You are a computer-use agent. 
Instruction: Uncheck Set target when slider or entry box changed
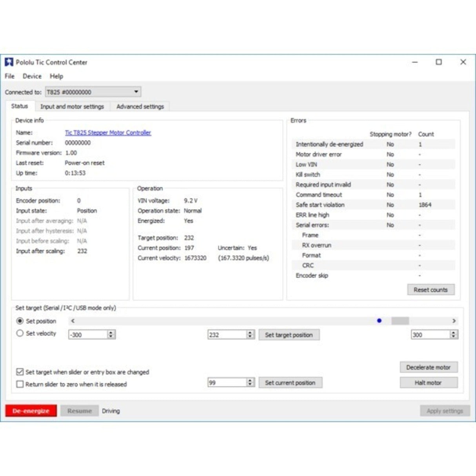tap(20, 372)
